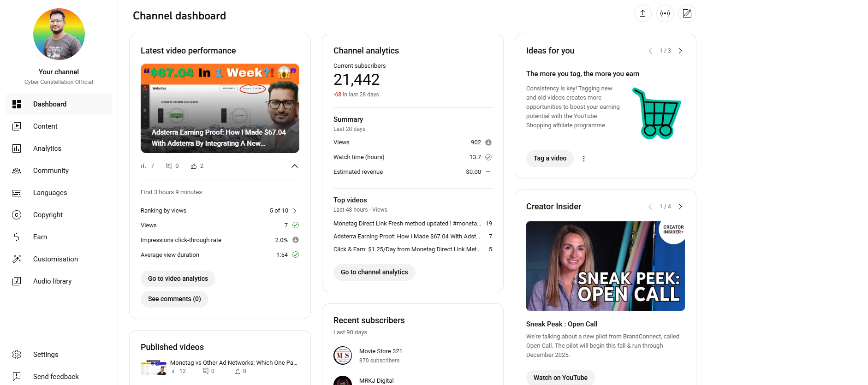Click the comments icon under latest video
This screenshot has width=868, height=385.
[169, 166]
